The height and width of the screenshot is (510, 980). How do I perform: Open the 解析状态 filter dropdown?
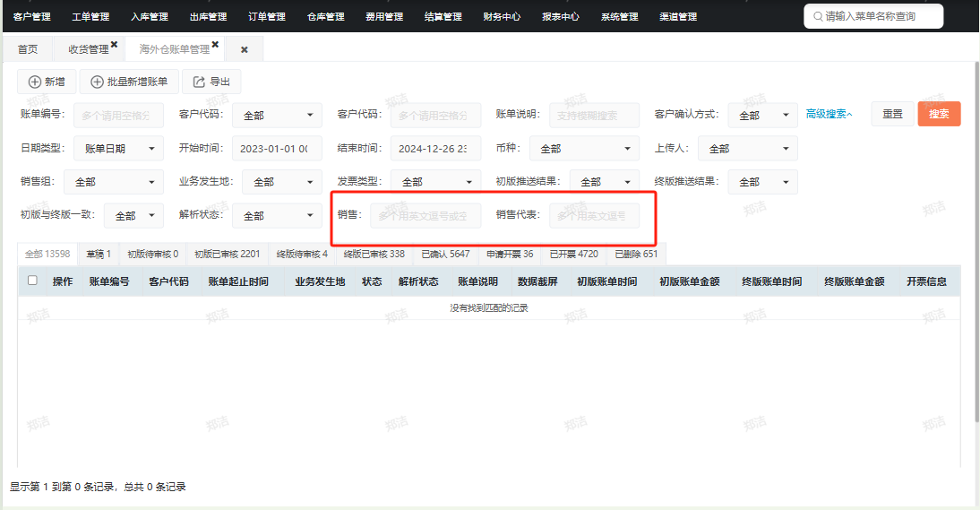pos(278,216)
